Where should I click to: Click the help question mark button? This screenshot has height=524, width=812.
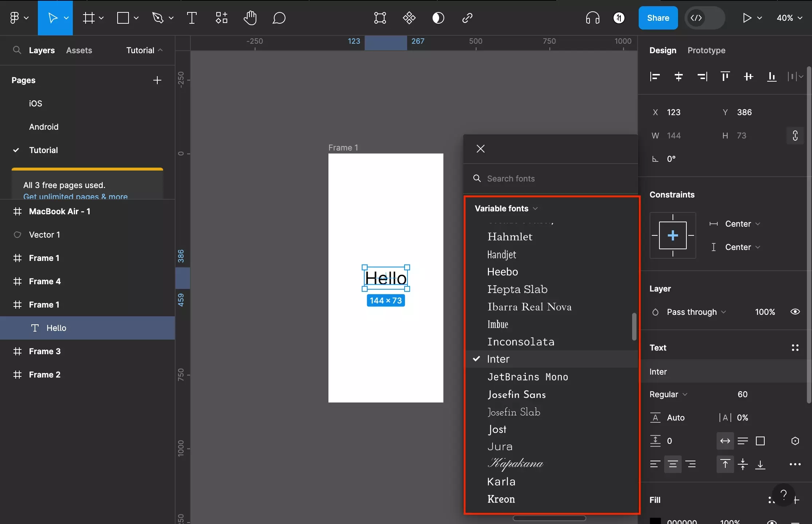tap(784, 495)
